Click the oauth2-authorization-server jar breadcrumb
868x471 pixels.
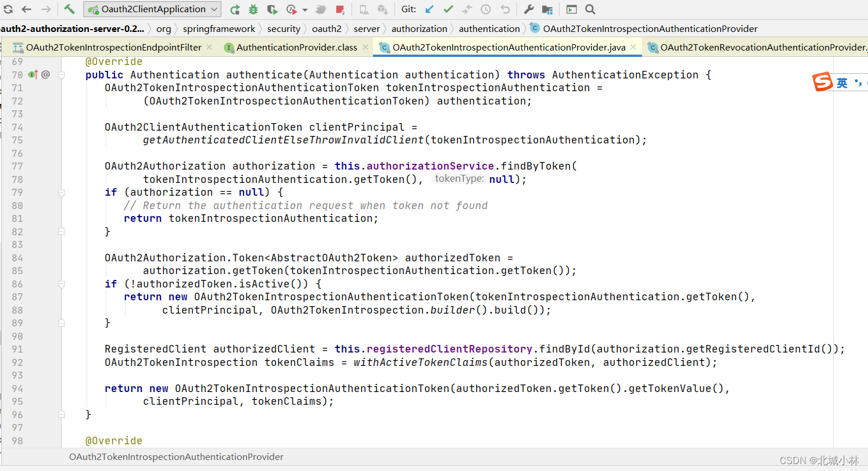72,29
